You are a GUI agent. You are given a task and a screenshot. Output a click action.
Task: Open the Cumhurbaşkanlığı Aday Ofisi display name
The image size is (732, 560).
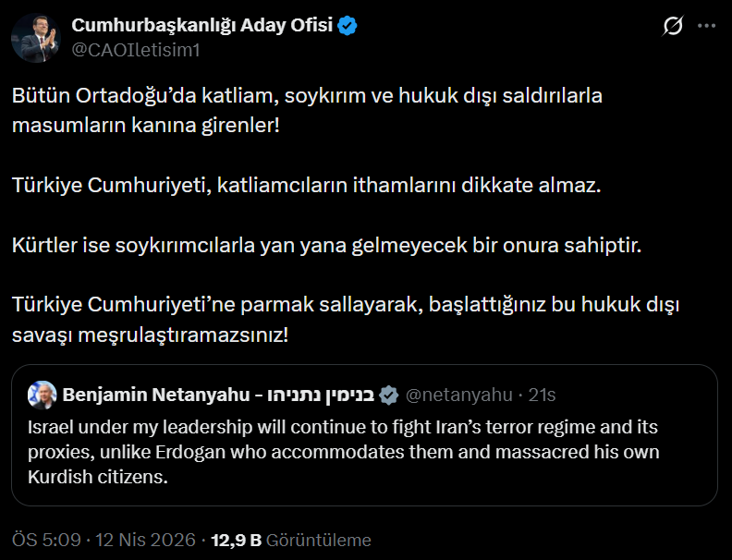(201, 26)
